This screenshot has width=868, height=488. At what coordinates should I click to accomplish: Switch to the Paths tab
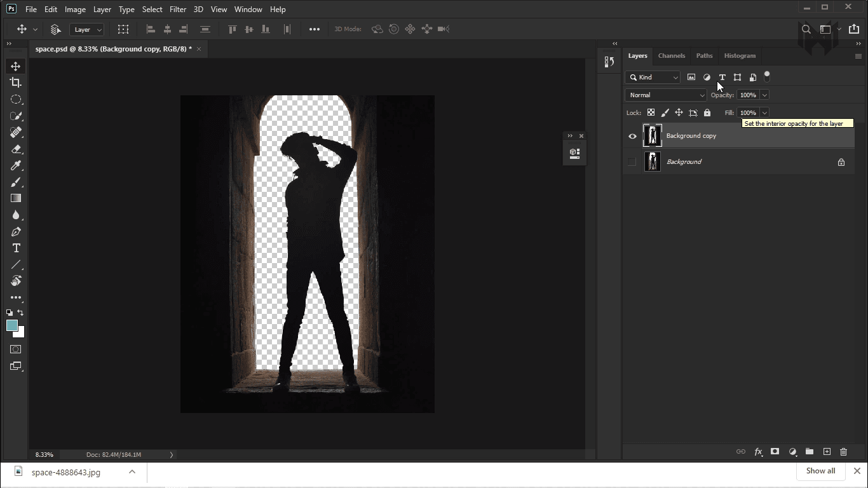704,56
